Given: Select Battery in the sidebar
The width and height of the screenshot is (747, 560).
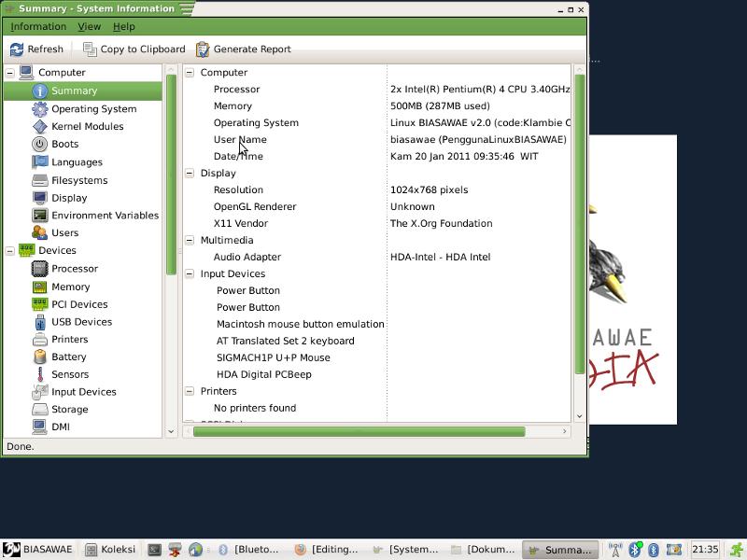Looking at the screenshot, I should pyautogui.click(x=68, y=357).
